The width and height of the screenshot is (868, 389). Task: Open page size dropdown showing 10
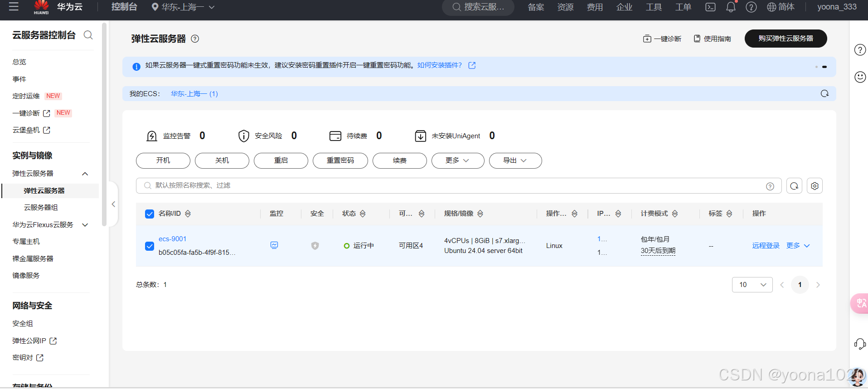click(x=752, y=285)
